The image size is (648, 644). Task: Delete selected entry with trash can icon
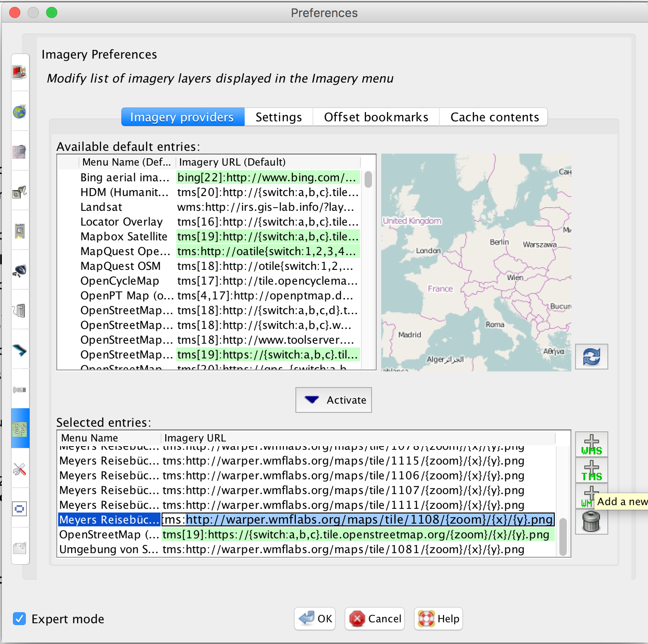[x=591, y=522]
